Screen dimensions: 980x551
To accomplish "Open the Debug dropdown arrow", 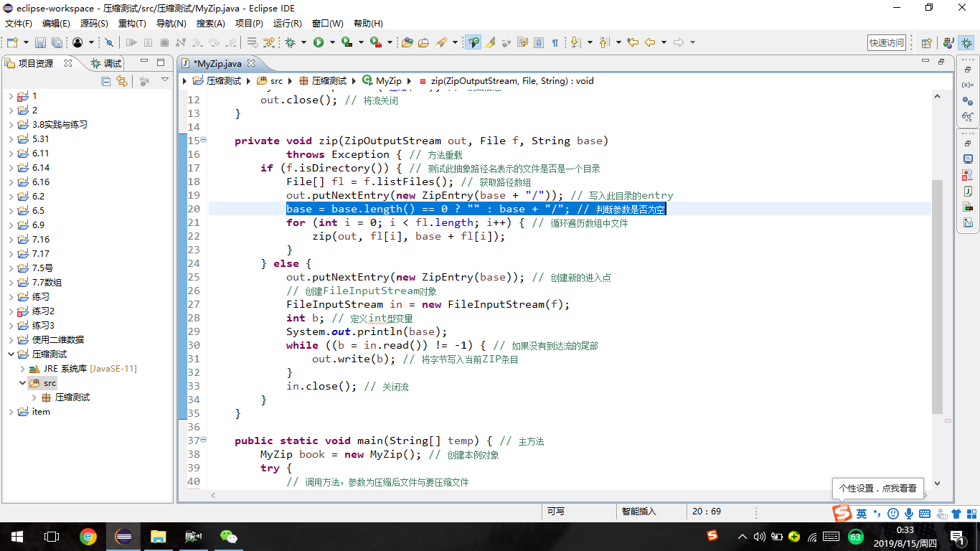I will [303, 42].
